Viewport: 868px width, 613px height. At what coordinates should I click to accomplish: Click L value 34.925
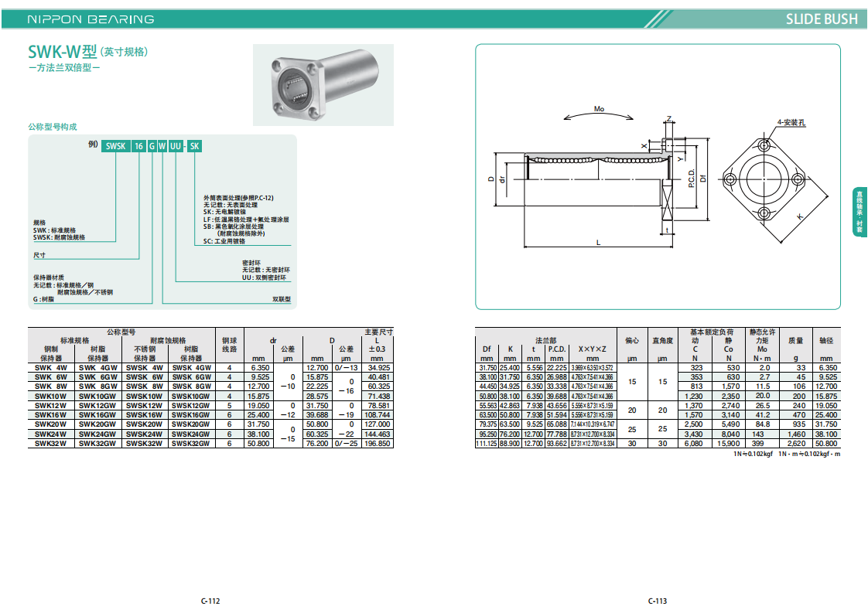pyautogui.click(x=378, y=368)
